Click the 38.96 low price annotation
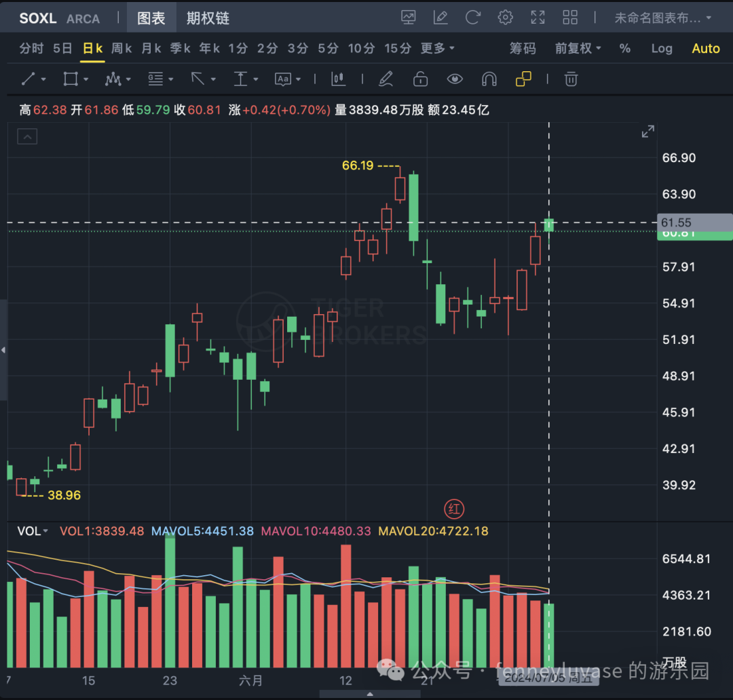The width and height of the screenshot is (733, 700). [64, 495]
